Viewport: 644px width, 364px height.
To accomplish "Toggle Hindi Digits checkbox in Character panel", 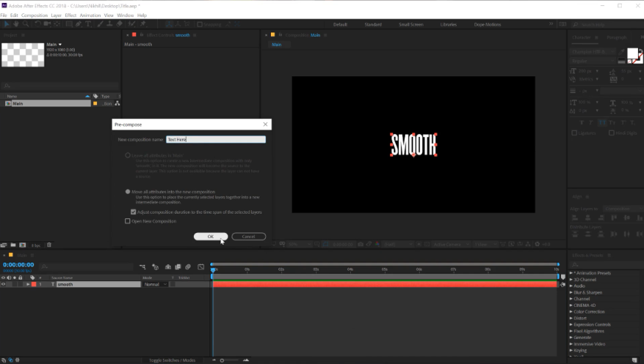I will click(x=611, y=133).
